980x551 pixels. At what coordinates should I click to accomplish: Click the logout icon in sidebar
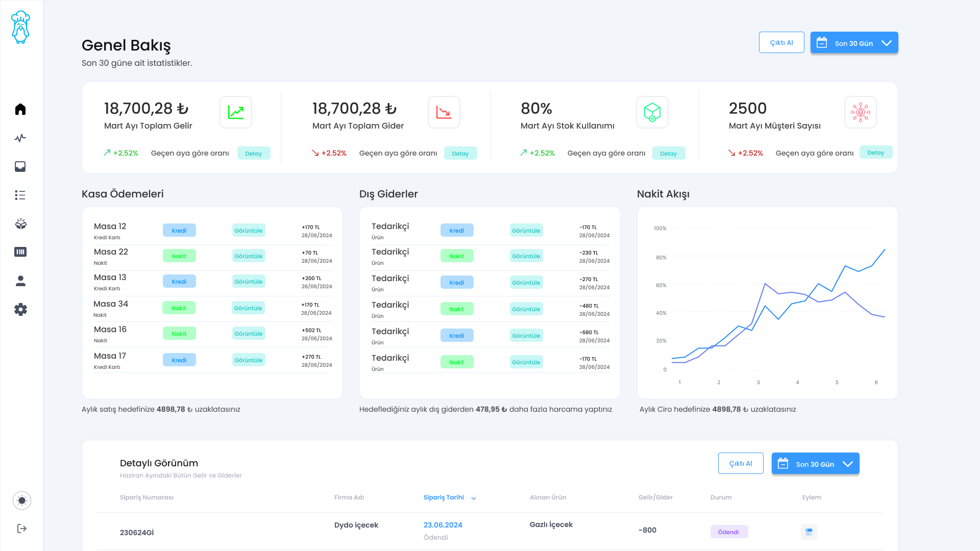click(x=22, y=529)
